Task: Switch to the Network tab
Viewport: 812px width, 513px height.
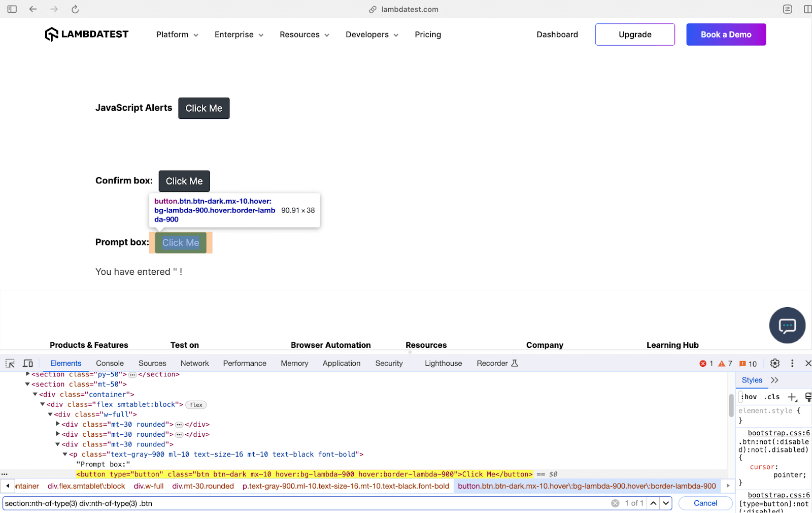Action: click(x=194, y=363)
